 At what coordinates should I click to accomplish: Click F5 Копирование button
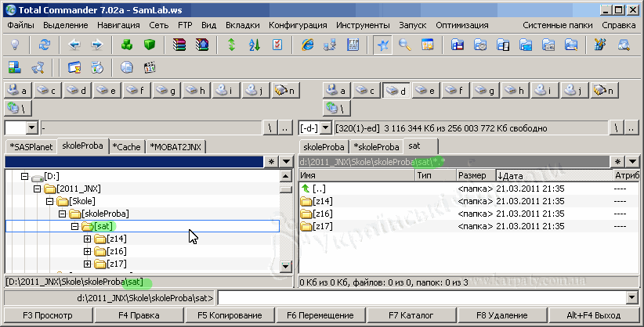(230, 315)
